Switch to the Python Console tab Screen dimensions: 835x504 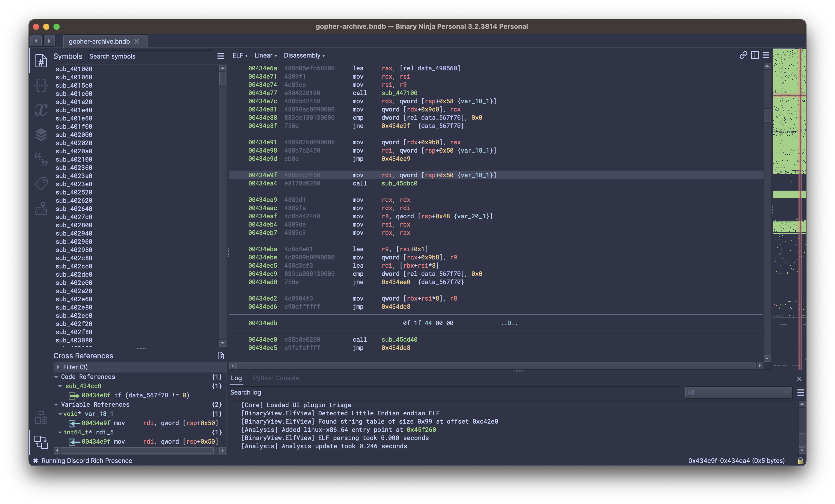pyautogui.click(x=276, y=378)
